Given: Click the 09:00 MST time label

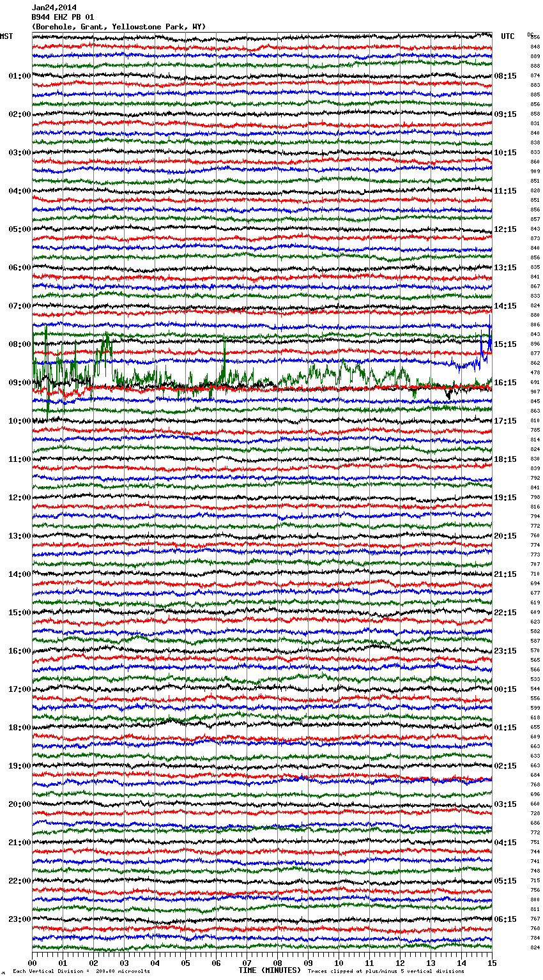Looking at the screenshot, I should pyautogui.click(x=20, y=383).
